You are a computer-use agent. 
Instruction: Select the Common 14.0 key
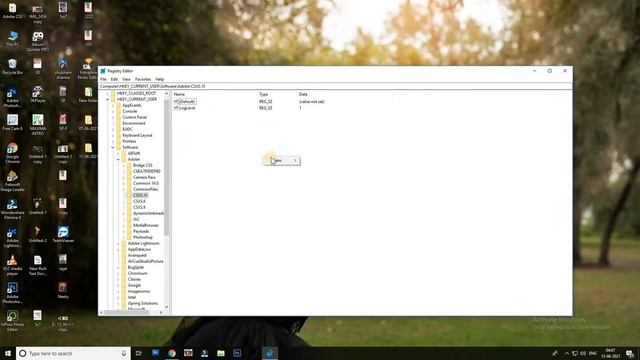[146, 183]
